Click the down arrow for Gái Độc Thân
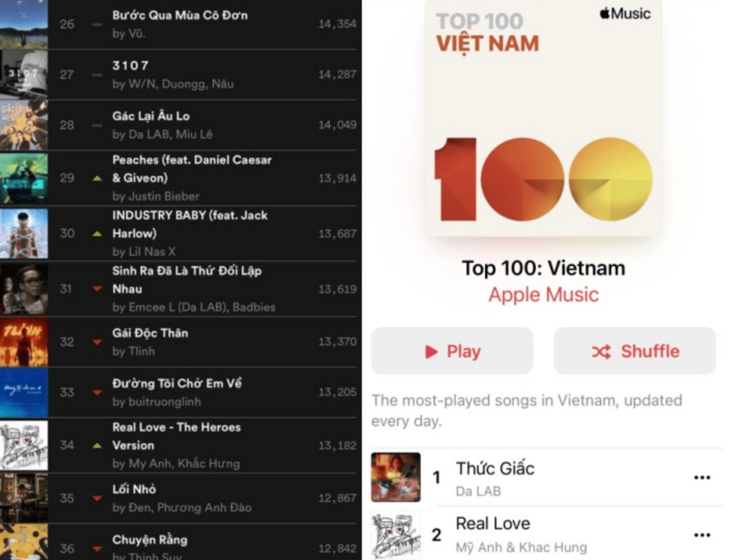This screenshot has width=730, height=560. 97,342
